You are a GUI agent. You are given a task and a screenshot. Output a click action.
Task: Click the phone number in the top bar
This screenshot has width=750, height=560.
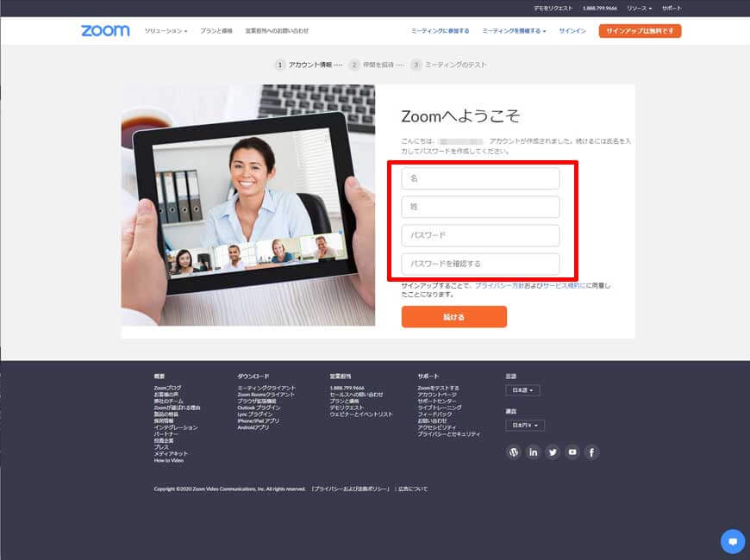[x=600, y=8]
